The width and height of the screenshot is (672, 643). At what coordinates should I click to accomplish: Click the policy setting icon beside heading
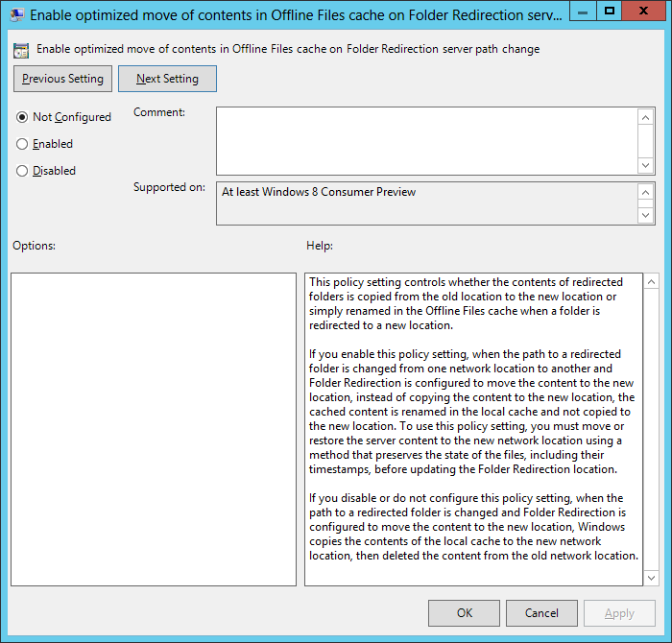point(21,50)
